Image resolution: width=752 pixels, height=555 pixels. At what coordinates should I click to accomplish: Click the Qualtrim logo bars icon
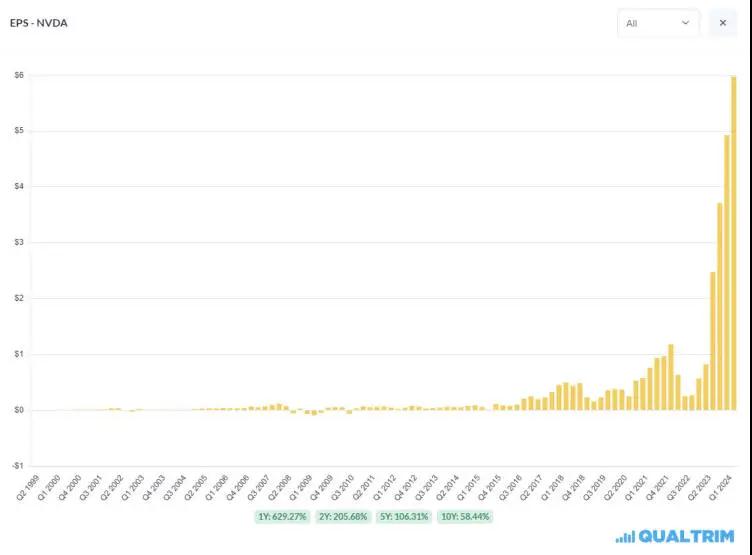pyautogui.click(x=625, y=537)
